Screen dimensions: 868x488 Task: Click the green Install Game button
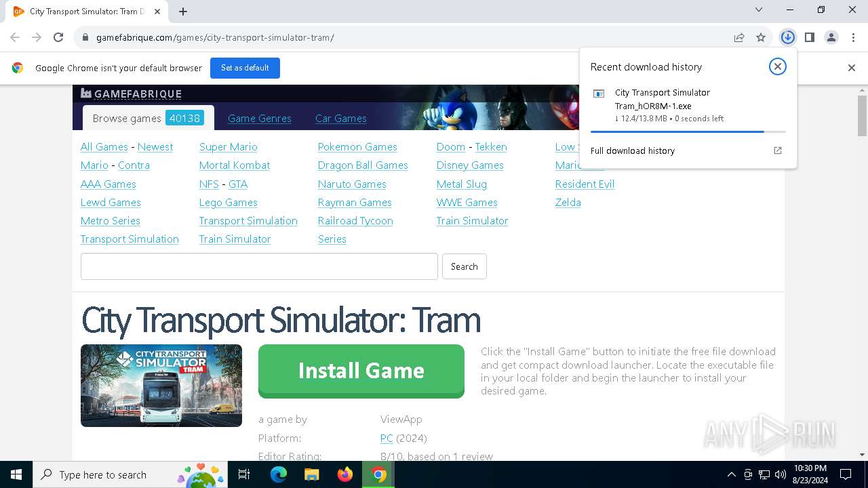click(361, 371)
